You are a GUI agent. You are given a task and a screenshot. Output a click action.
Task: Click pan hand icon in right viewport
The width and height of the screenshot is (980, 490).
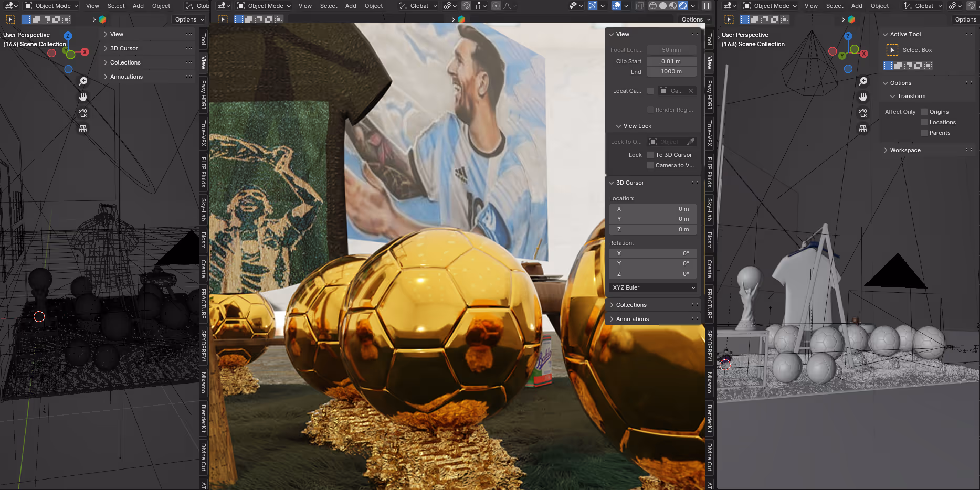[863, 97]
